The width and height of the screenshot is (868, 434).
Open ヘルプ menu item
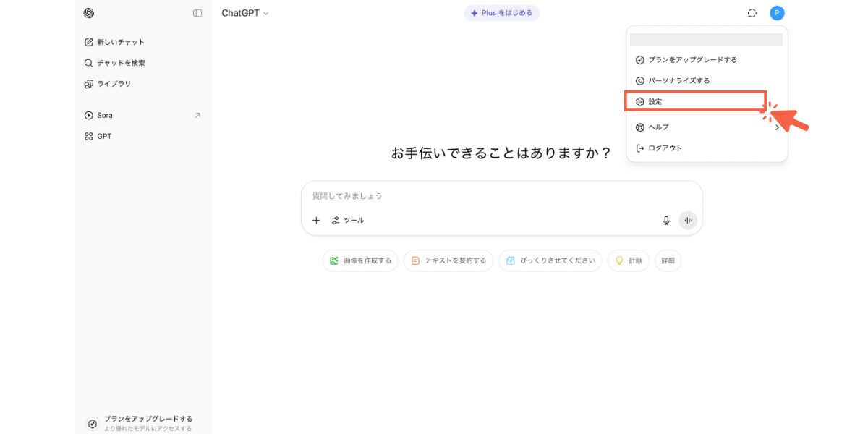707,127
